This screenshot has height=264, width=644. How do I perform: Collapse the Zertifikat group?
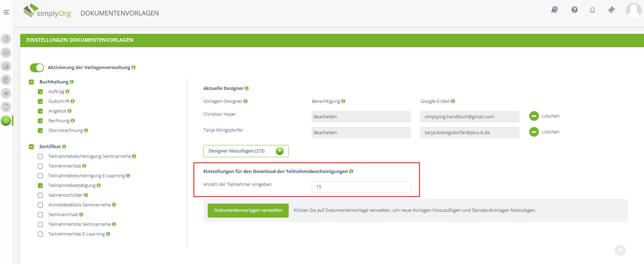pos(31,147)
